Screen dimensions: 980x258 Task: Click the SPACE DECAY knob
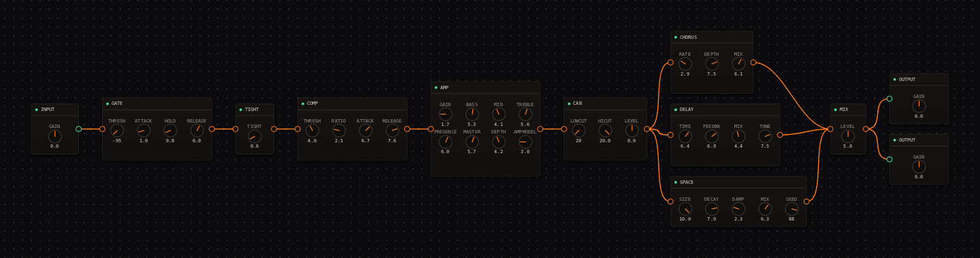tap(712, 209)
